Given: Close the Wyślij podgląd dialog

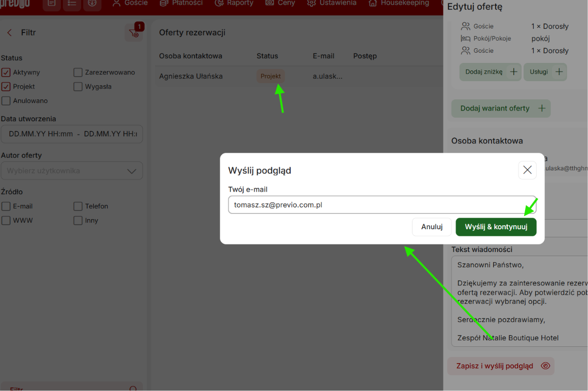Looking at the screenshot, I should [x=527, y=170].
